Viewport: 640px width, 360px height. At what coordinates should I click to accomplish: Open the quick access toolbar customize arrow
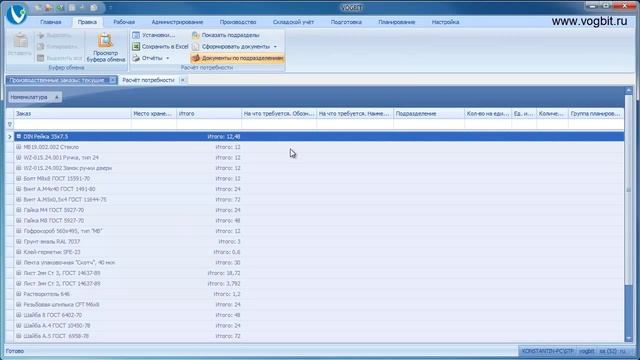pos(110,8)
